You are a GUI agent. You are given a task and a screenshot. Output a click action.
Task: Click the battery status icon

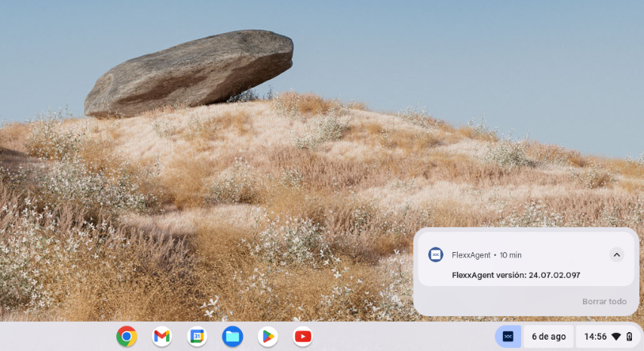point(629,337)
